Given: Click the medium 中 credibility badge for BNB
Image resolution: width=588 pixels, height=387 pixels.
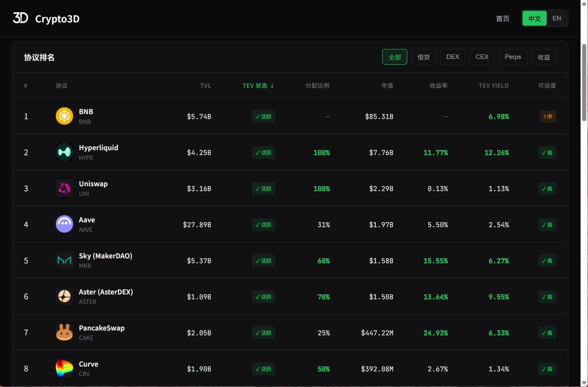Looking at the screenshot, I should tap(548, 116).
